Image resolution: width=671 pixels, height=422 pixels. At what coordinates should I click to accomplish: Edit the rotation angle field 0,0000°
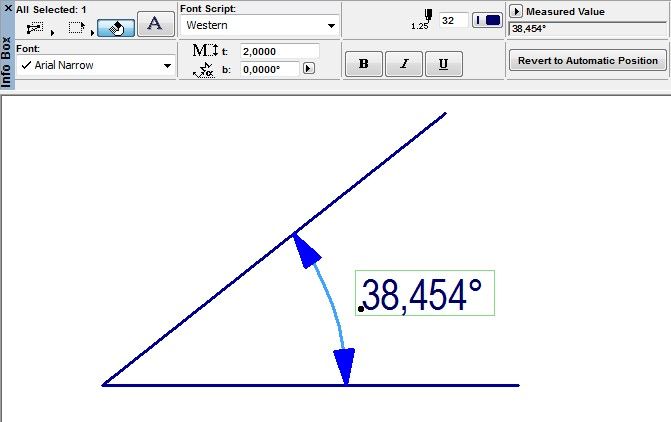270,69
